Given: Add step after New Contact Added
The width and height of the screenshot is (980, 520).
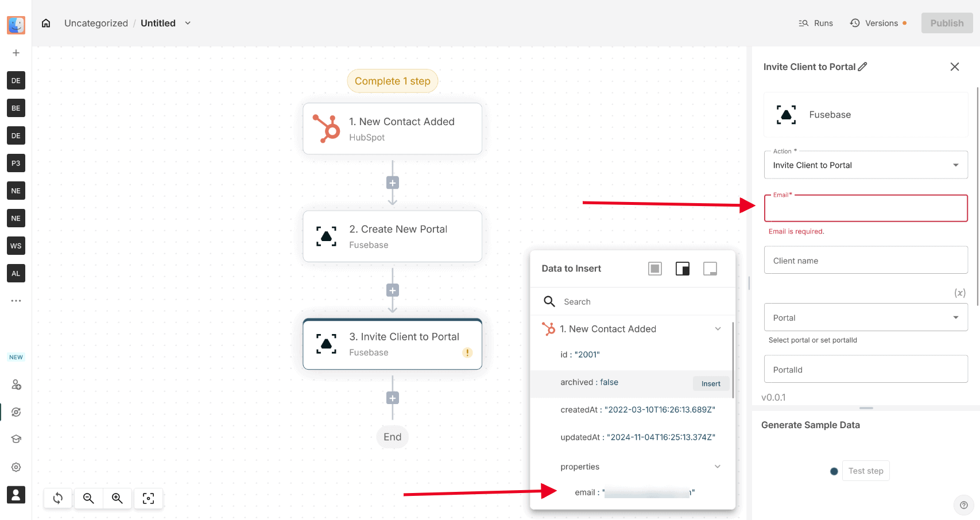Looking at the screenshot, I should pos(393,183).
